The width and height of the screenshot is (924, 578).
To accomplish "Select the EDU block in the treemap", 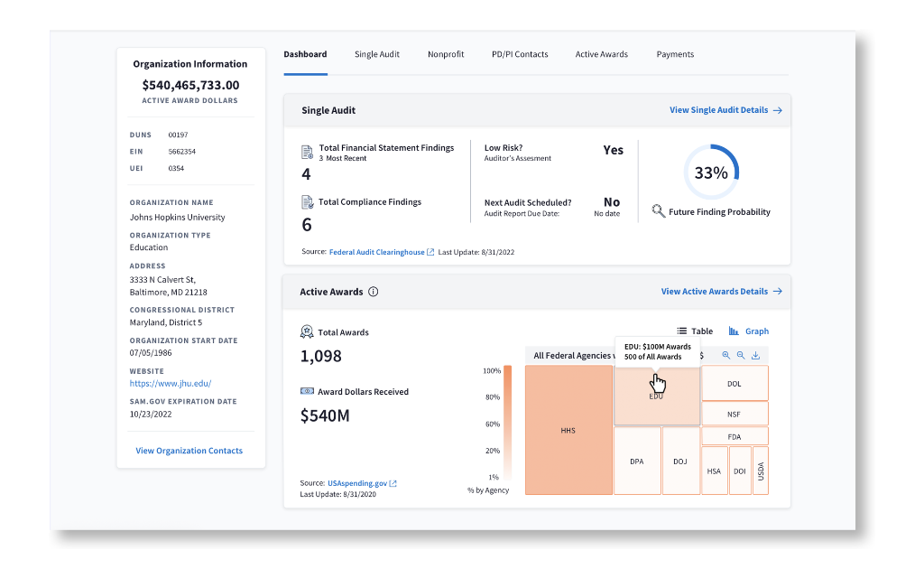I will click(657, 396).
